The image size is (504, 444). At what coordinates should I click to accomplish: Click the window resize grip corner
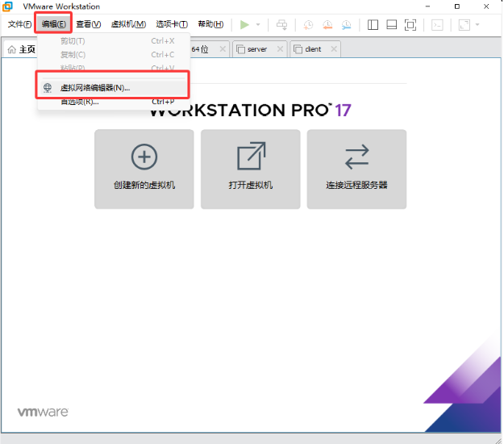[x=498, y=440]
